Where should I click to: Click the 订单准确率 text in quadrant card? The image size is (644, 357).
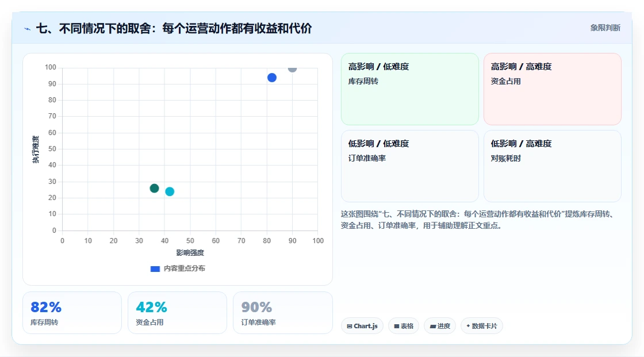(367, 158)
